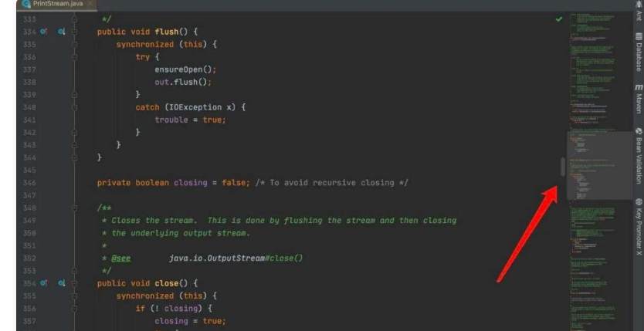Click the @see Javadoc tag link
The image size is (644, 331).
point(120,258)
